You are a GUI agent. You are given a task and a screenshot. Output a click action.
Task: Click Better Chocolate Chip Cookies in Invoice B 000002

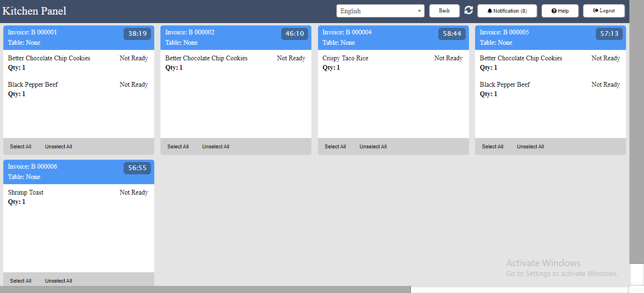pos(206,58)
